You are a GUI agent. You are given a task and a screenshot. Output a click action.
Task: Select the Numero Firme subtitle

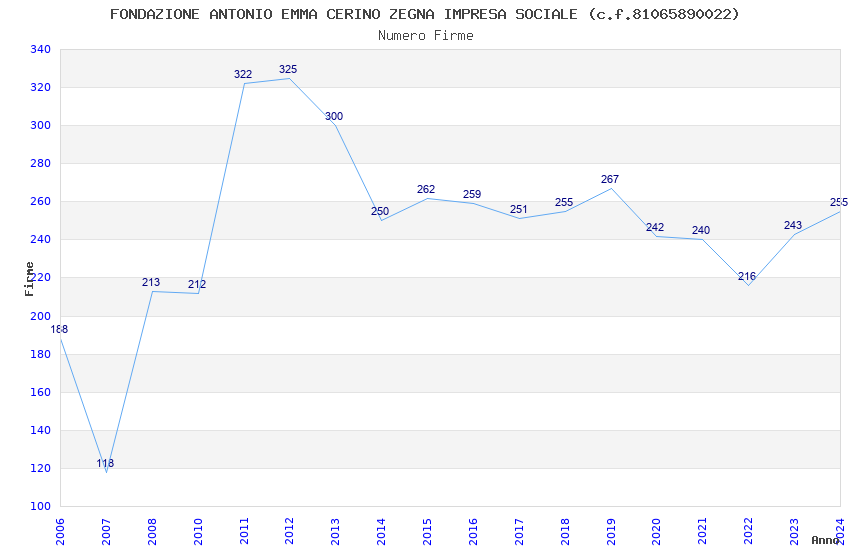pyautogui.click(x=426, y=36)
